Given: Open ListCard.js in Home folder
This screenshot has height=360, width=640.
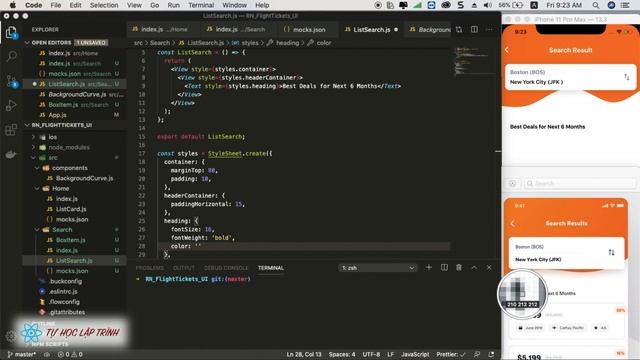Looking at the screenshot, I should 71,209.
